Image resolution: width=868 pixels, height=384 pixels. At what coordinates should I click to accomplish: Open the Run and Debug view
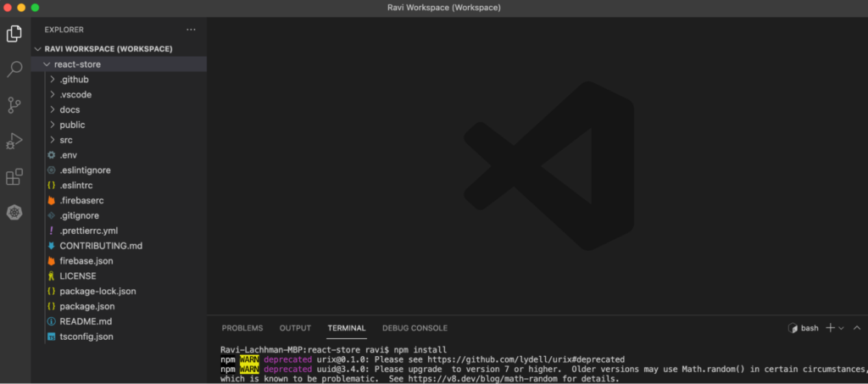tap(14, 141)
